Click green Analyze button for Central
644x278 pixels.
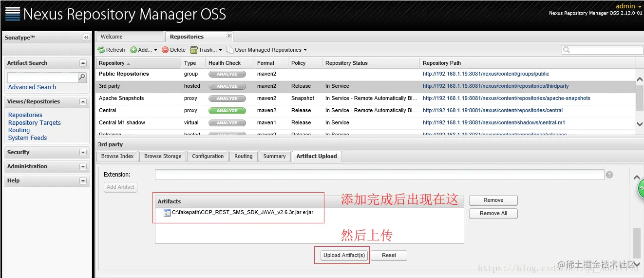(x=227, y=111)
